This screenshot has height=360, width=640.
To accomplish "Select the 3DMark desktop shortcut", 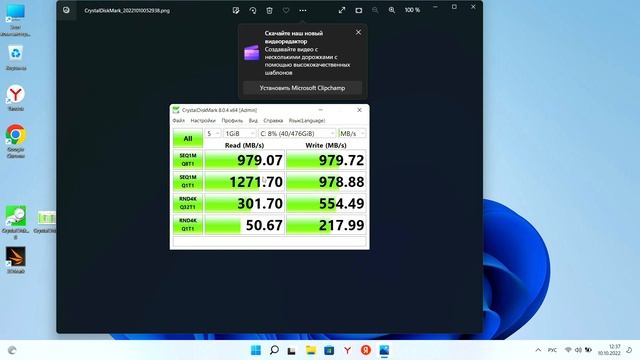I will (x=16, y=260).
